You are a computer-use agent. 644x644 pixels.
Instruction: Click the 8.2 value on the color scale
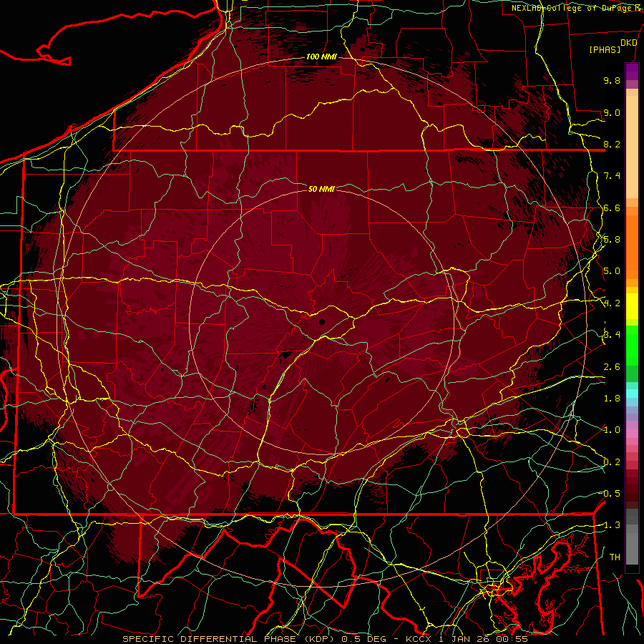point(612,144)
